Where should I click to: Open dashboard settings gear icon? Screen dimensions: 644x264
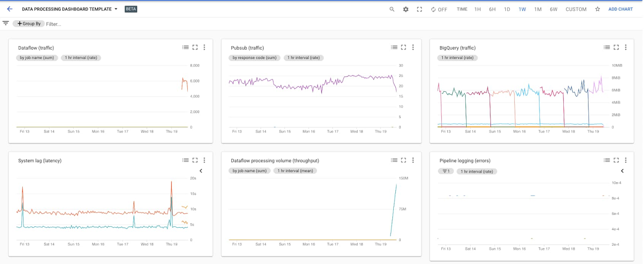point(406,9)
